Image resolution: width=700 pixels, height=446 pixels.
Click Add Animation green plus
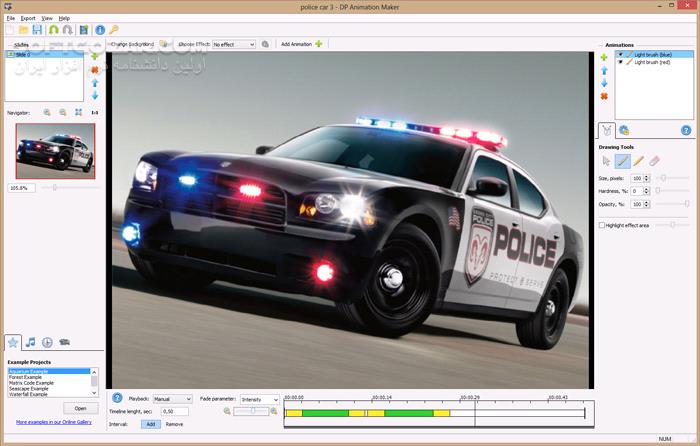(319, 44)
